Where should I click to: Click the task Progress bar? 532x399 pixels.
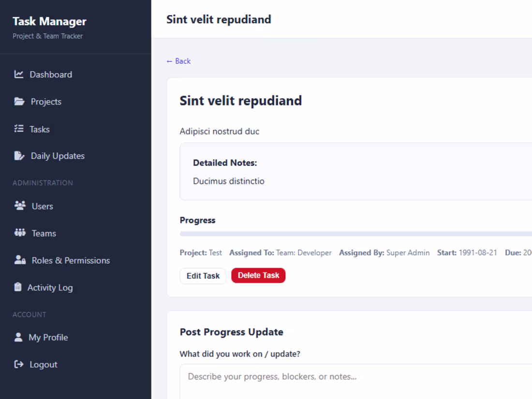(x=356, y=234)
